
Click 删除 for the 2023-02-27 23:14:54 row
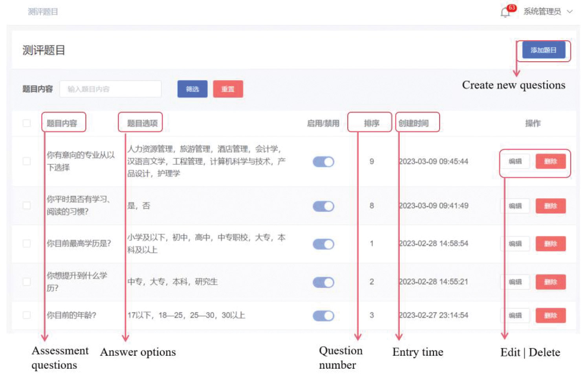551,315
